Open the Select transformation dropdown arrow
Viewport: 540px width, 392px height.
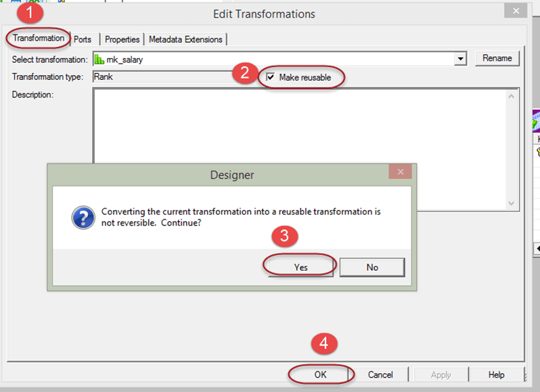461,59
